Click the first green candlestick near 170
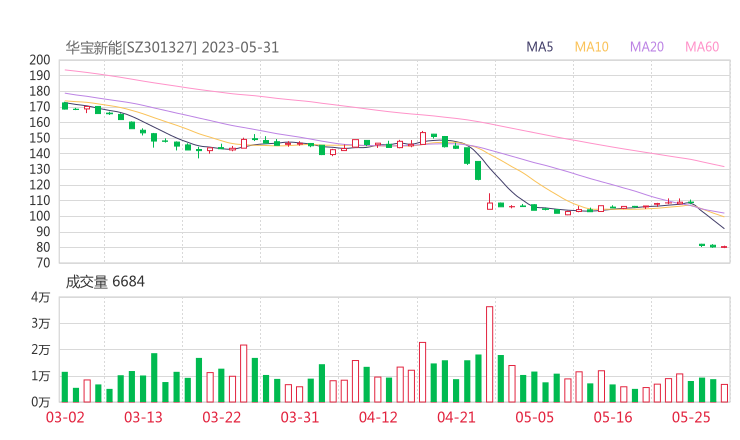The image size is (740, 440). (x=65, y=106)
